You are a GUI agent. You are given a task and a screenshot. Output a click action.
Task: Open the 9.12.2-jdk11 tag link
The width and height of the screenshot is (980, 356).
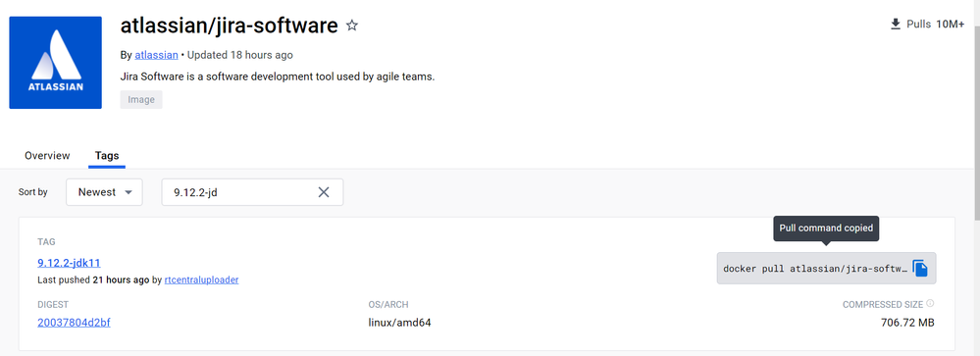[x=69, y=262]
